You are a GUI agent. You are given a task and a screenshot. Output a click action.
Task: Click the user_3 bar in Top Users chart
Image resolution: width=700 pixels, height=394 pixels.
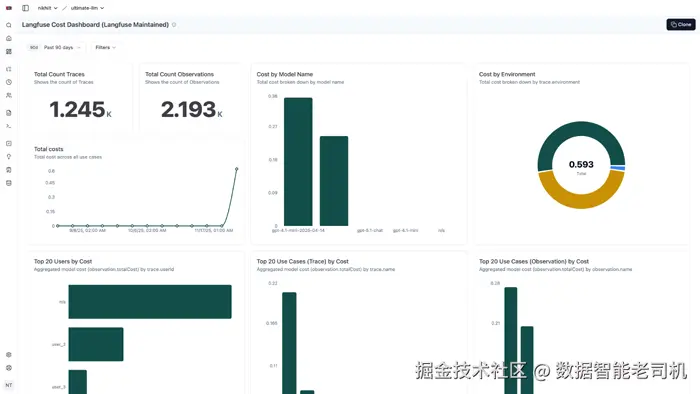78,382
